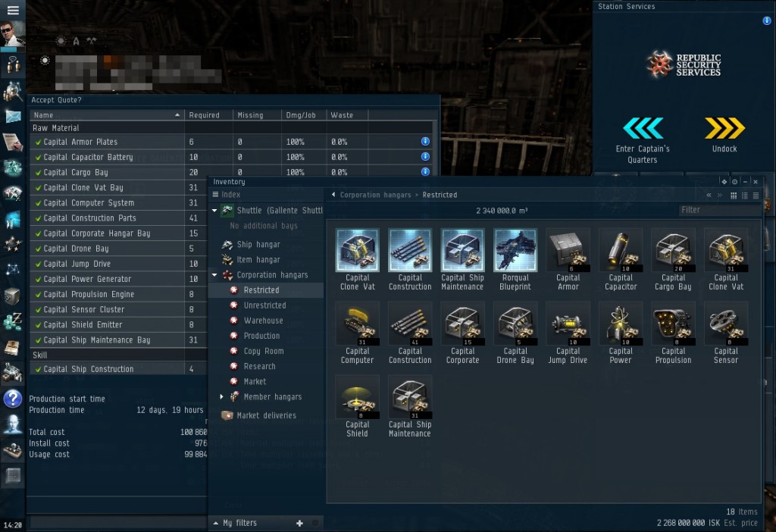Select the Capital Power item stack

tap(621, 333)
